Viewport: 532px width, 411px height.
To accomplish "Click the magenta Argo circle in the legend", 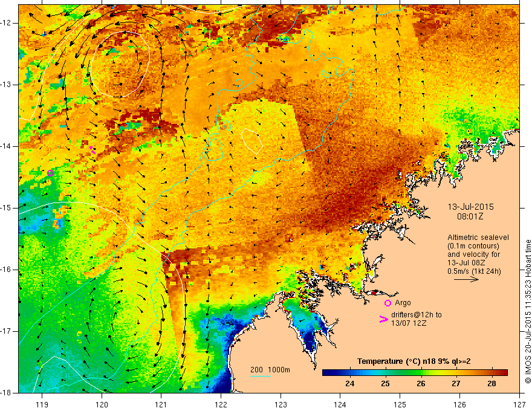I will [388, 303].
